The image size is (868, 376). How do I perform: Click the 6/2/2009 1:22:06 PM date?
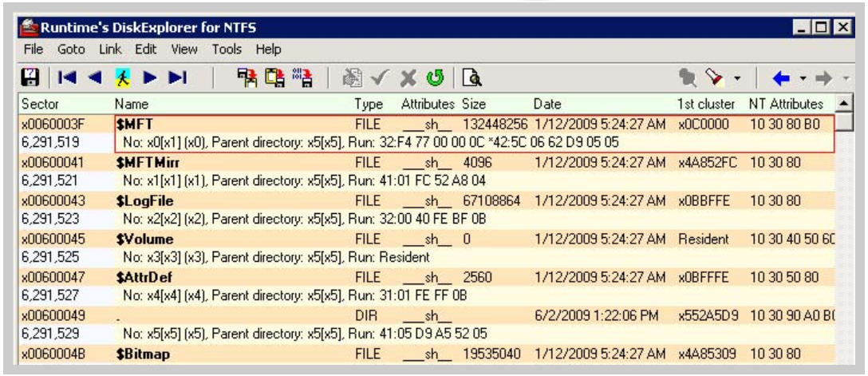point(597,315)
